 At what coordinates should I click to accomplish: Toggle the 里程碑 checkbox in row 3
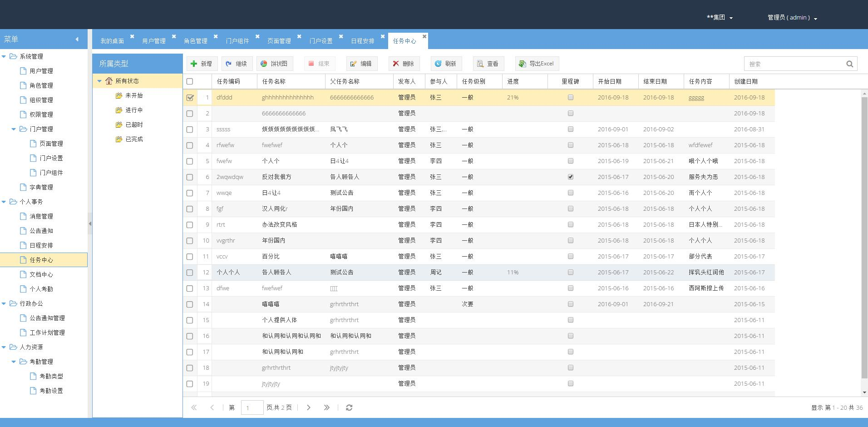pos(571,129)
